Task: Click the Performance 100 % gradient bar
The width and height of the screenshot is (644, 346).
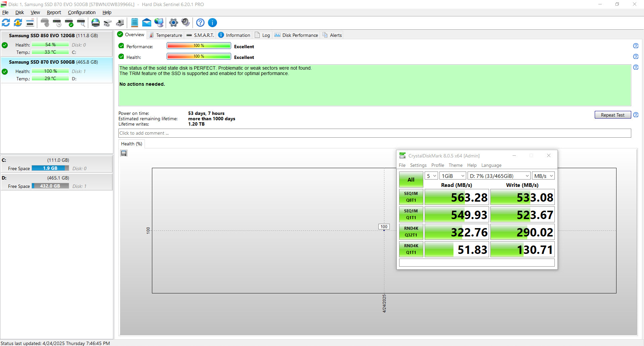Action: (199, 46)
